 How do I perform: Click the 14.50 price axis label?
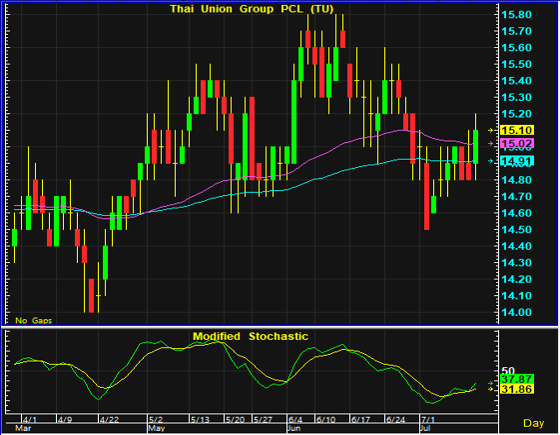(516, 230)
